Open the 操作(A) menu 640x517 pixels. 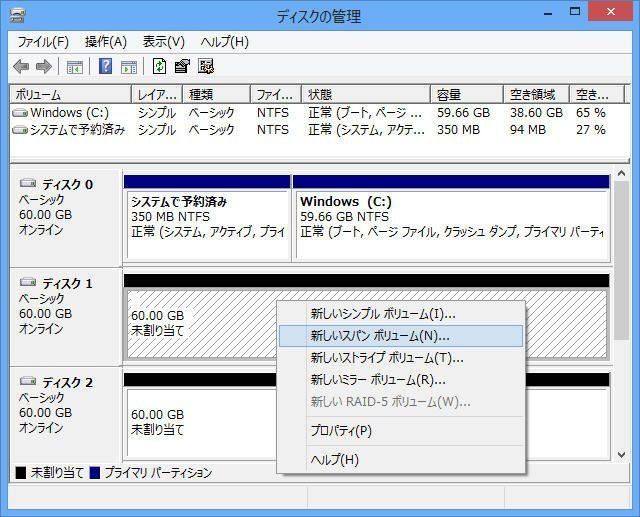105,42
